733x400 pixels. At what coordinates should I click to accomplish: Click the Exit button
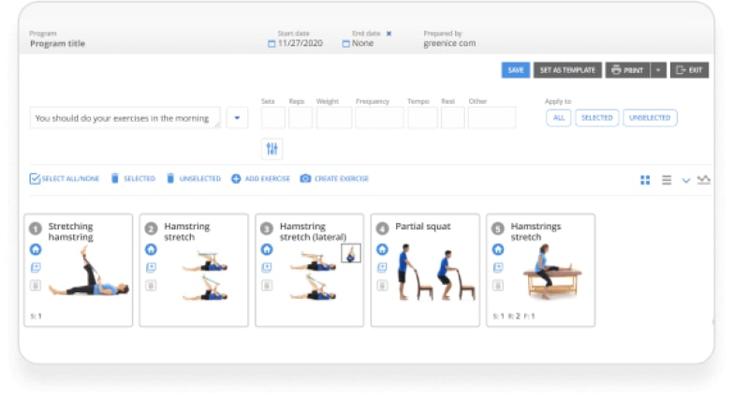click(x=688, y=70)
